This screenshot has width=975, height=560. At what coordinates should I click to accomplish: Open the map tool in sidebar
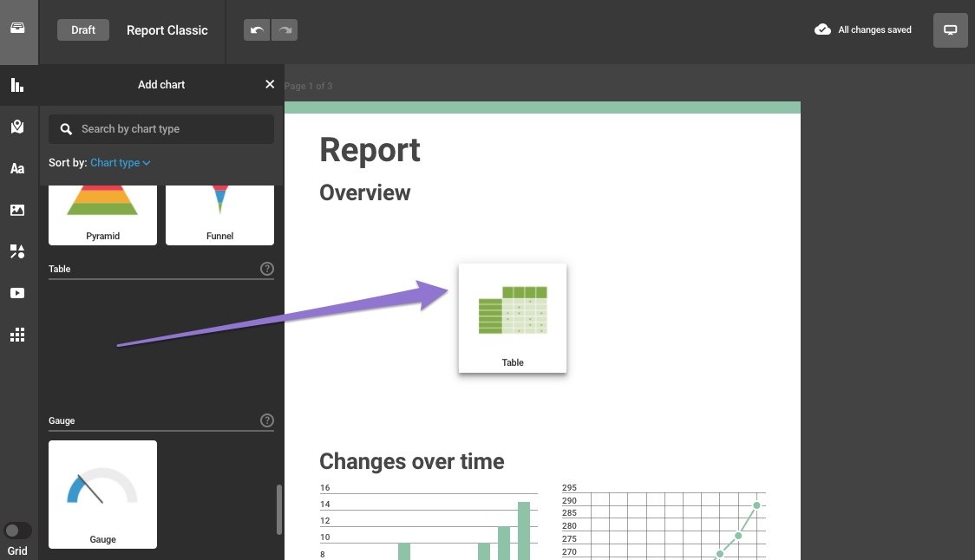17,127
